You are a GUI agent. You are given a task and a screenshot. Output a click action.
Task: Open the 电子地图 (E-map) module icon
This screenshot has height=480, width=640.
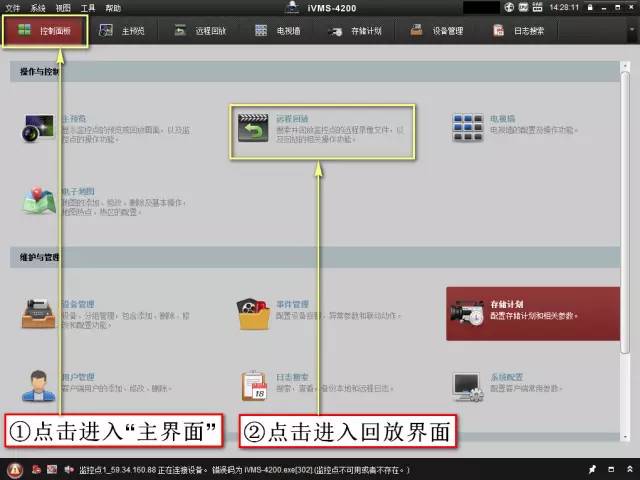pyautogui.click(x=40, y=200)
